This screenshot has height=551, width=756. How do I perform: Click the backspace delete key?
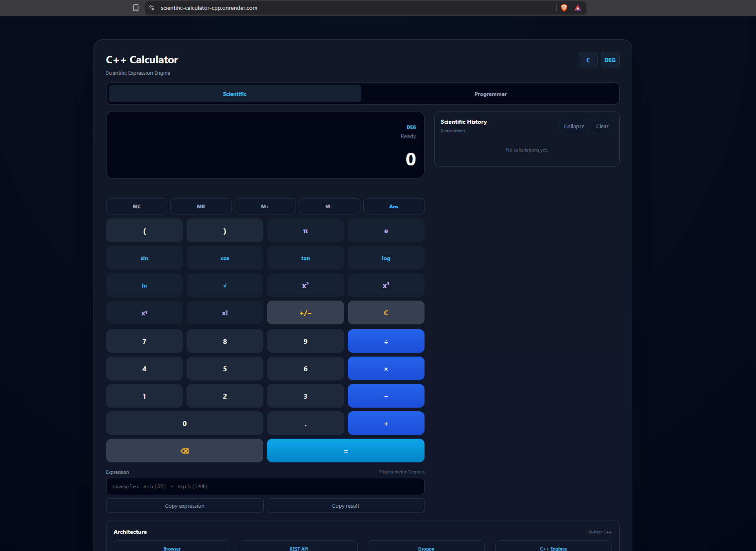click(185, 451)
